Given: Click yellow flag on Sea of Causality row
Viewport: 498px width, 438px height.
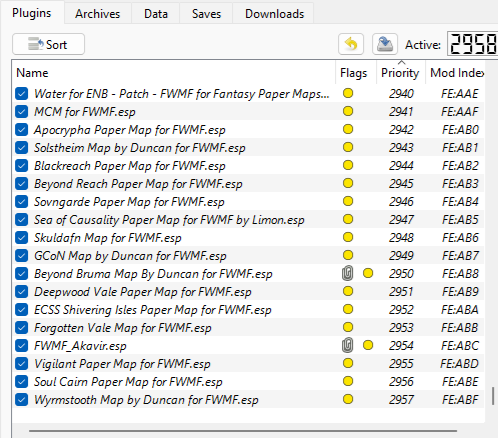Looking at the screenshot, I should 348,219.
